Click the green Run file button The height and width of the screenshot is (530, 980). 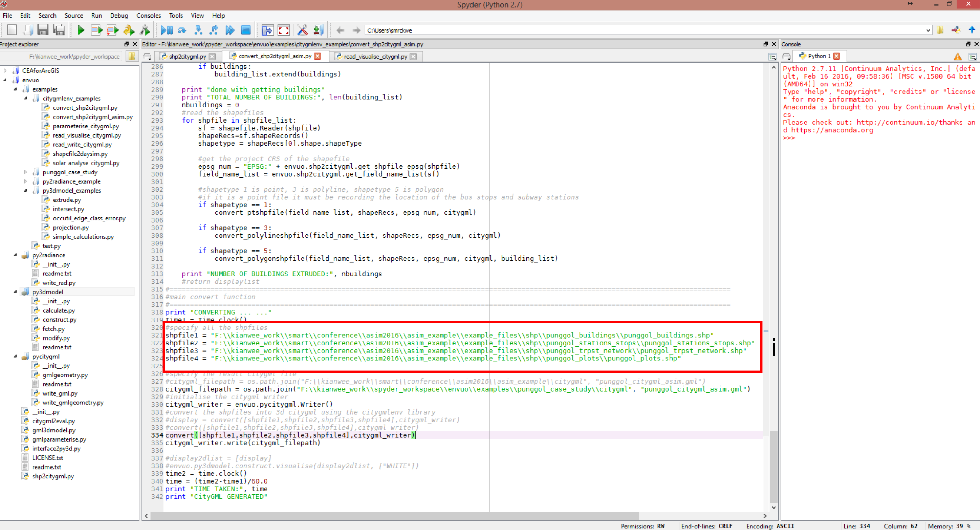(x=81, y=30)
